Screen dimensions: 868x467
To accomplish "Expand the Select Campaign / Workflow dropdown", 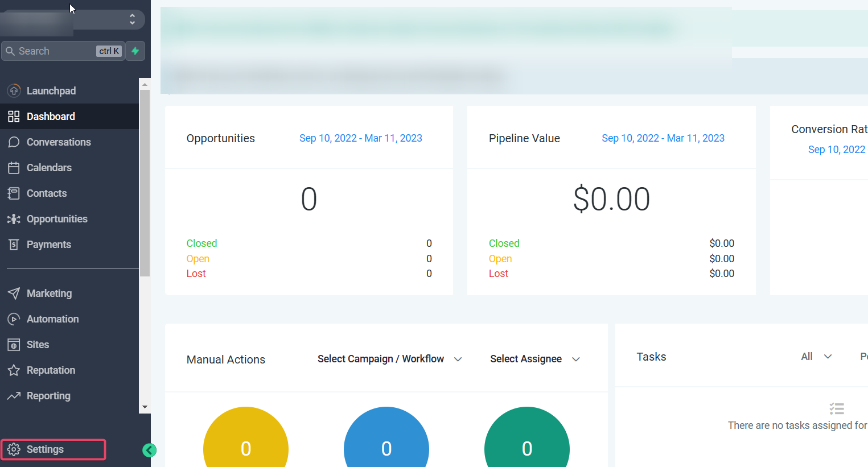I will point(390,359).
